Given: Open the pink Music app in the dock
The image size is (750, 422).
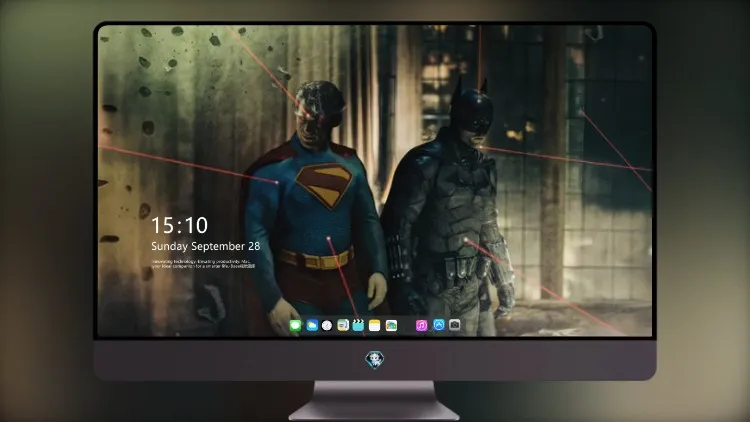Looking at the screenshot, I should point(421,325).
